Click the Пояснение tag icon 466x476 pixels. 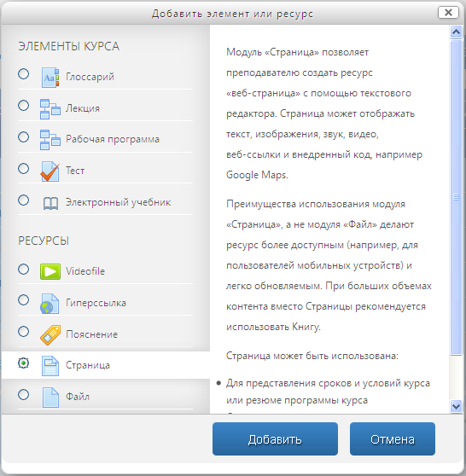50,334
